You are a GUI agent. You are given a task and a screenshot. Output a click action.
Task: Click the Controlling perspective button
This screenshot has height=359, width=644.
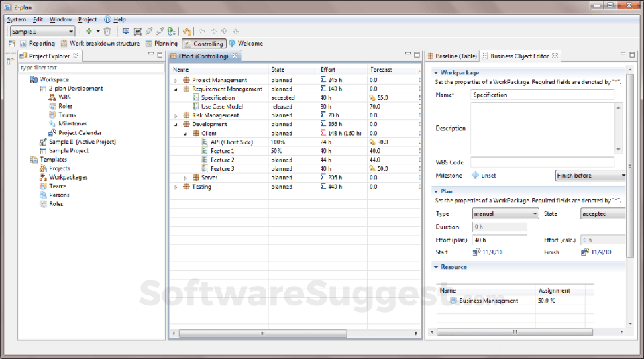tap(204, 44)
